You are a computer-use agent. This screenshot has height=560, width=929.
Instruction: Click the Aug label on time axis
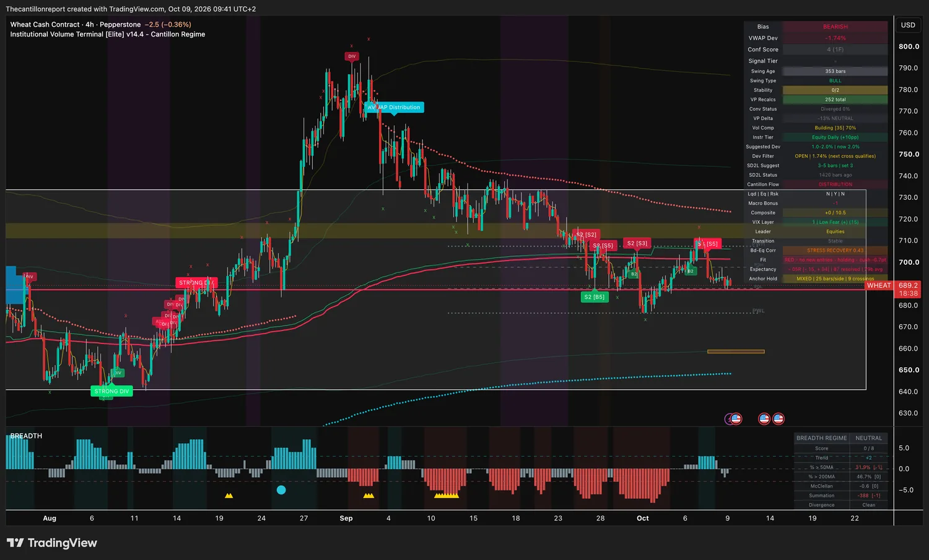coord(50,519)
